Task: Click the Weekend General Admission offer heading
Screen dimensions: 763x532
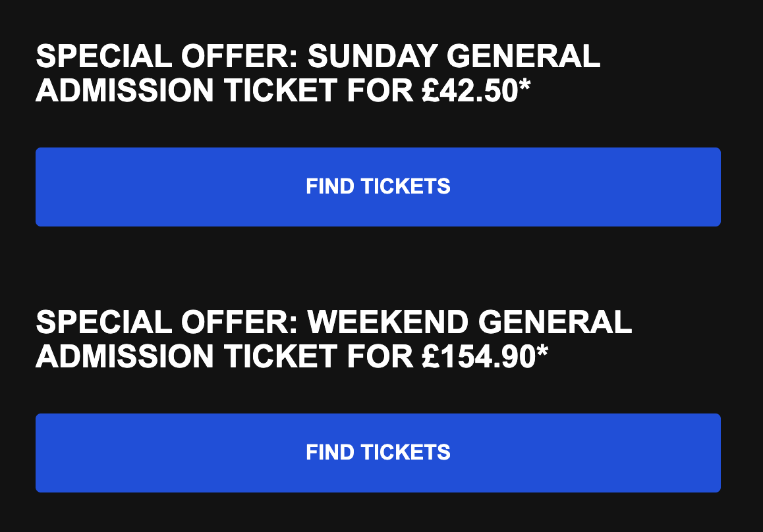Action: pos(333,340)
